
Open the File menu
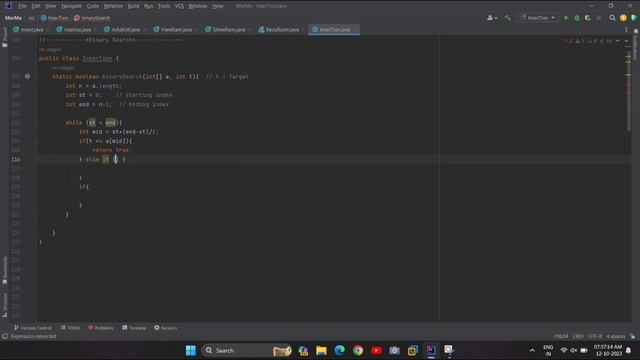point(22,6)
